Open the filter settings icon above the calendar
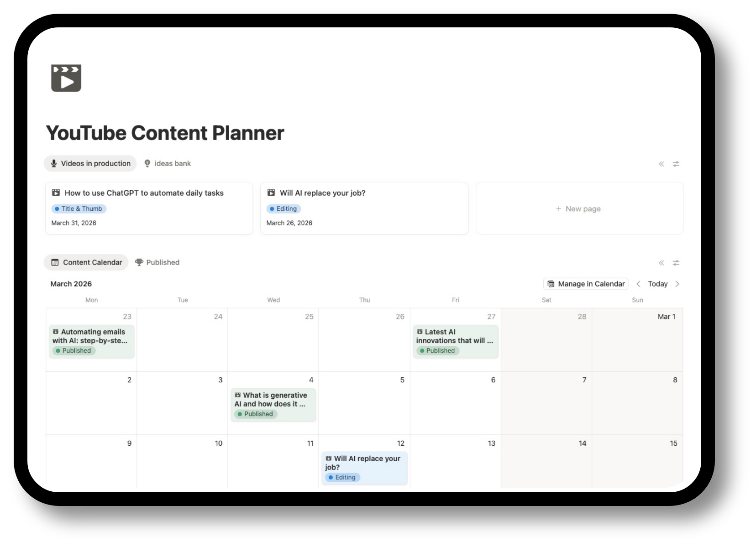The image size is (756, 547). (x=676, y=263)
